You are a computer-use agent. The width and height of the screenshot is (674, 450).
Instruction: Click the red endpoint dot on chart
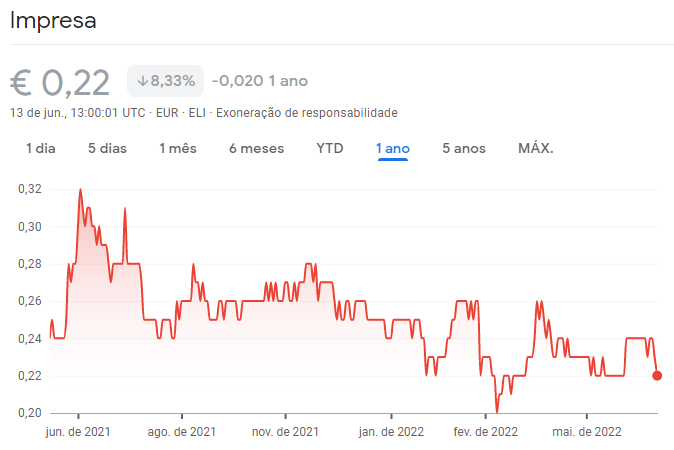tap(657, 376)
